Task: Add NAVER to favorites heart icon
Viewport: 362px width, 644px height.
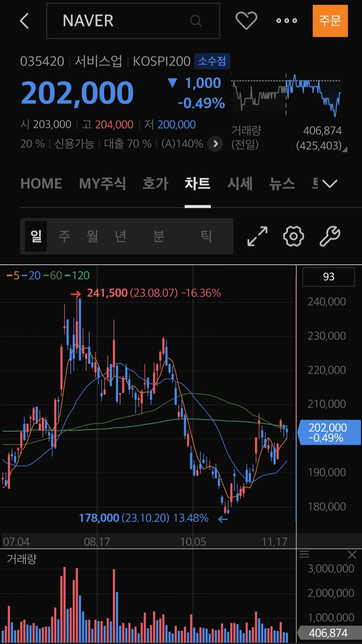Action: pyautogui.click(x=246, y=20)
